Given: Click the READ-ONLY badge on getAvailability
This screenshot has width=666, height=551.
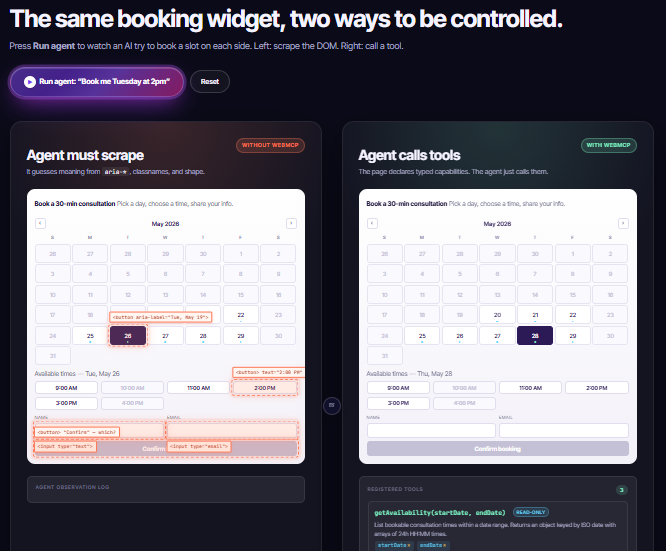Looking at the screenshot, I should pyautogui.click(x=531, y=512).
